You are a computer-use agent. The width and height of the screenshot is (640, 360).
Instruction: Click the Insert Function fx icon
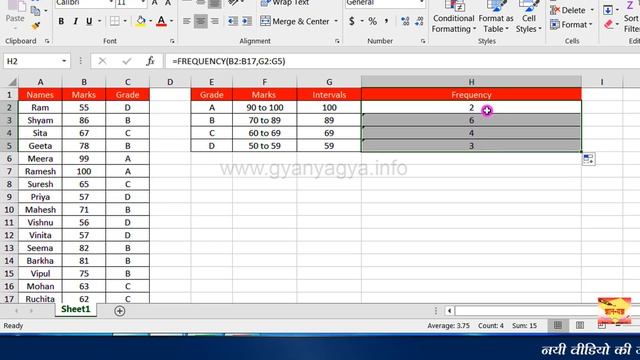pos(150,61)
